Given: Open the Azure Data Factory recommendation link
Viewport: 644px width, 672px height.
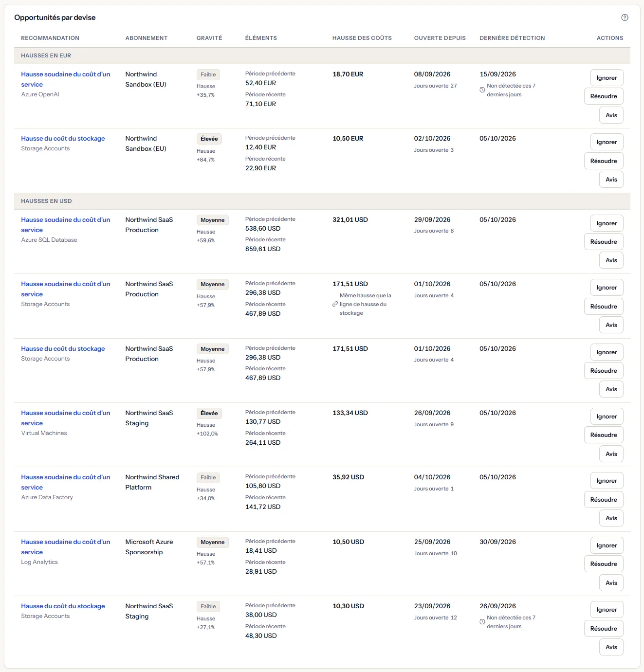Looking at the screenshot, I should click(66, 482).
